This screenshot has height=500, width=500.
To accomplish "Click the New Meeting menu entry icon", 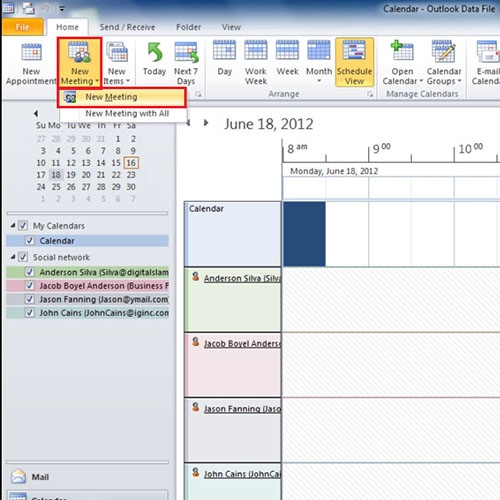I will click(x=70, y=97).
